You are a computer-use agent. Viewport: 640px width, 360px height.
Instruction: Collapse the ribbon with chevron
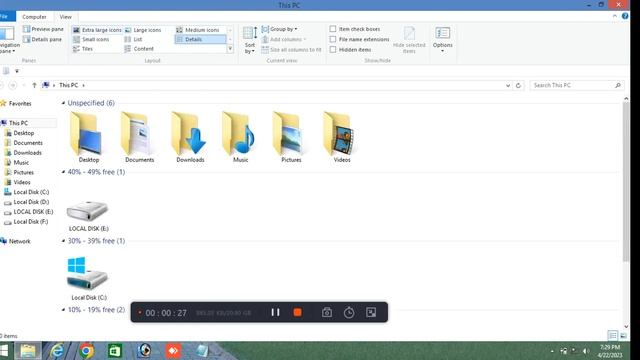coord(615,16)
